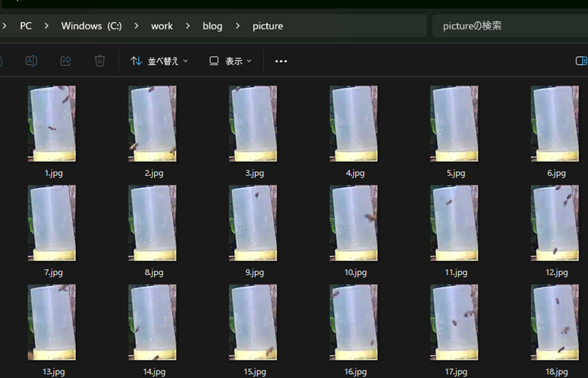Select the 6.jpg thumbnail
588x378 pixels.
pyautogui.click(x=555, y=124)
